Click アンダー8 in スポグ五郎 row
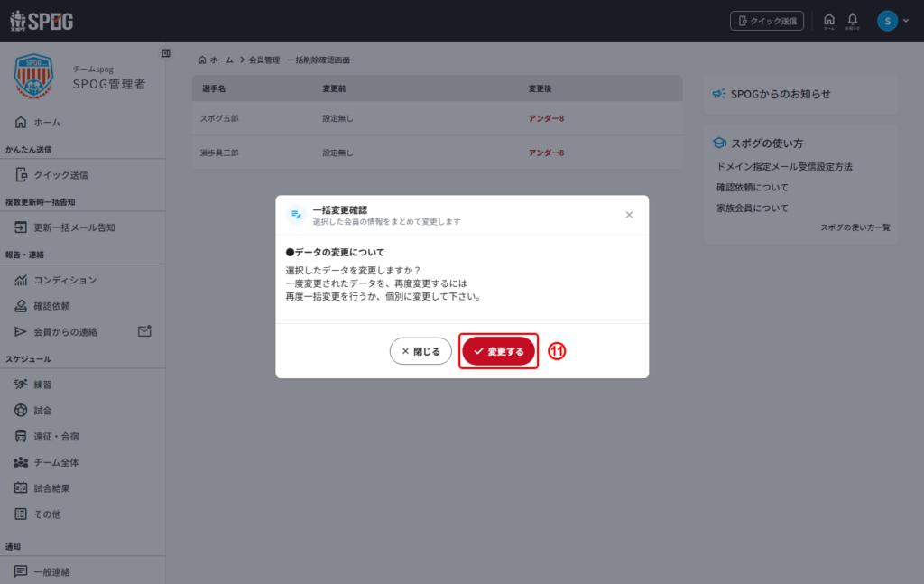This screenshot has height=584, width=924. click(x=546, y=118)
